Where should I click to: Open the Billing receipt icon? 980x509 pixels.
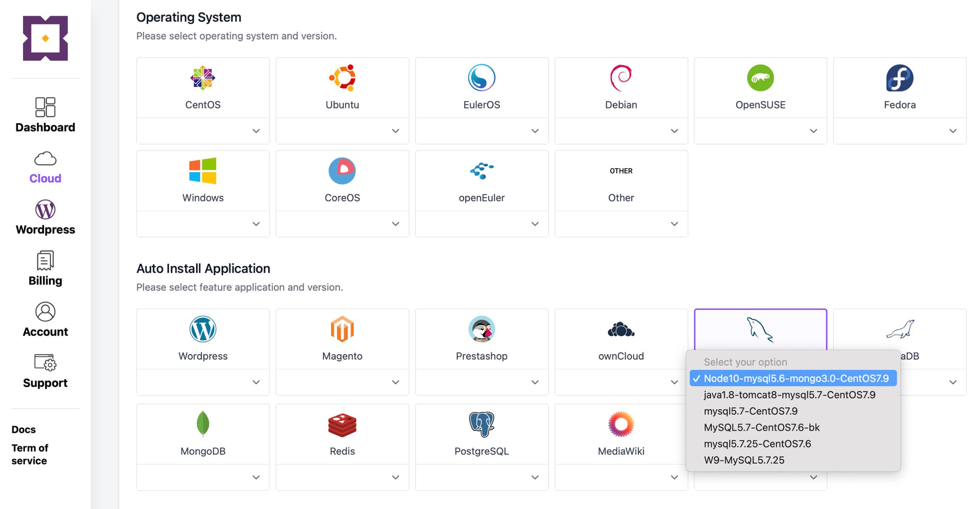click(45, 261)
